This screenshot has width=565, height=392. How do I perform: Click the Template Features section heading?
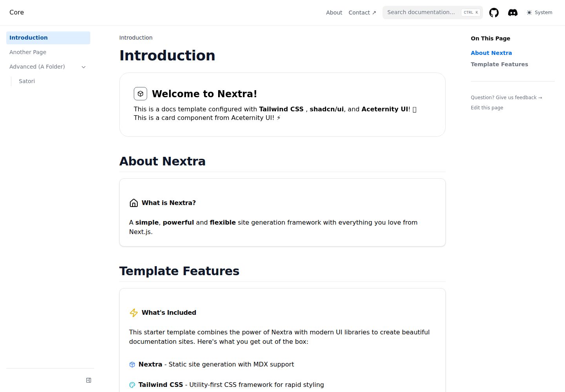pos(179,271)
